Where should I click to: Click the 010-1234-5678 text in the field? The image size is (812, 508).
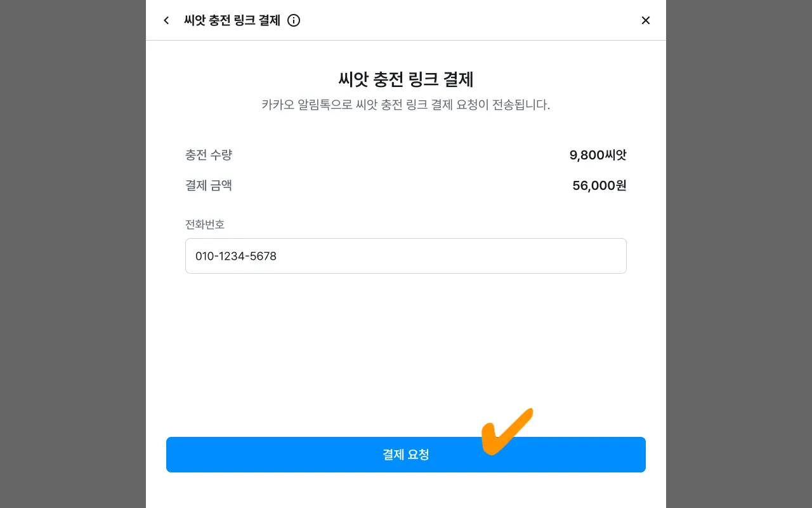(236, 256)
